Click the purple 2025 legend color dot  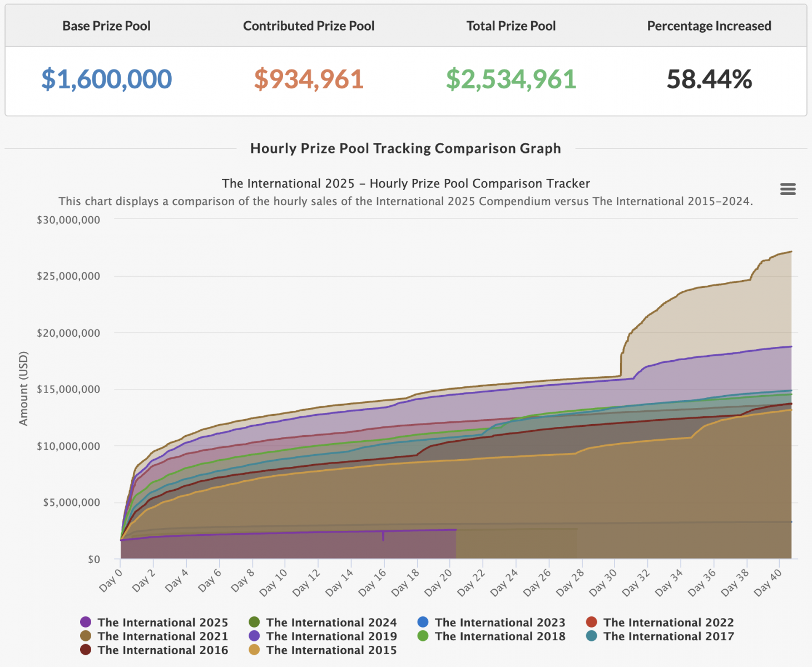86,622
